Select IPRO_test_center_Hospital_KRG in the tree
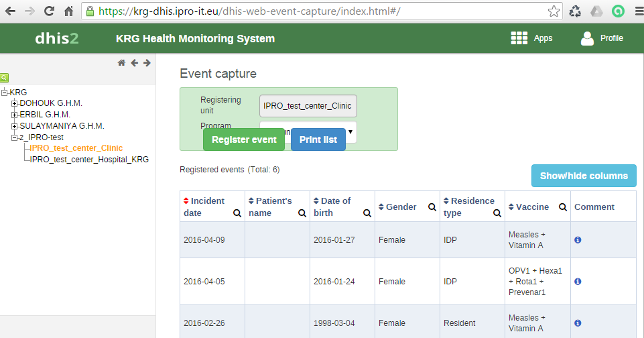The height and width of the screenshot is (338, 644). [x=89, y=160]
